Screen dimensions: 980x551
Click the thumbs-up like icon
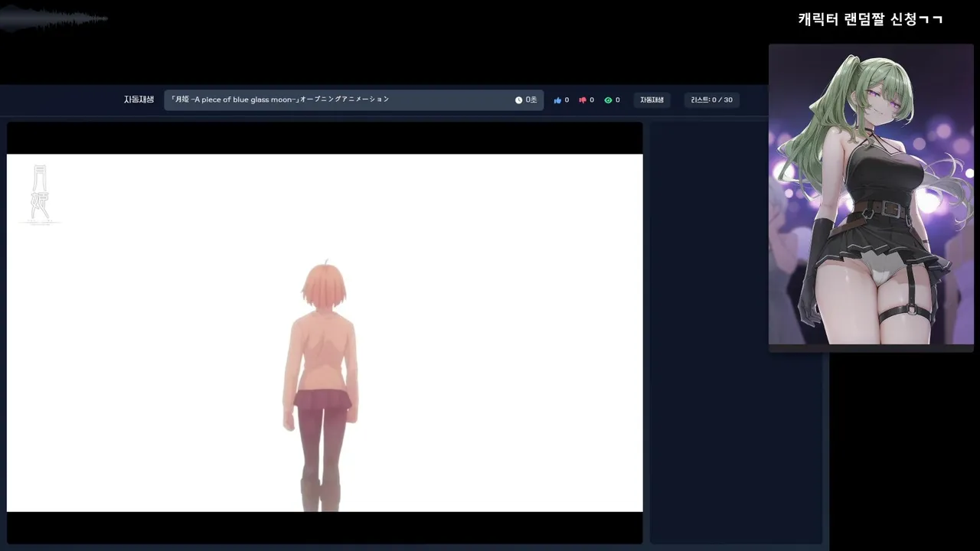point(557,100)
